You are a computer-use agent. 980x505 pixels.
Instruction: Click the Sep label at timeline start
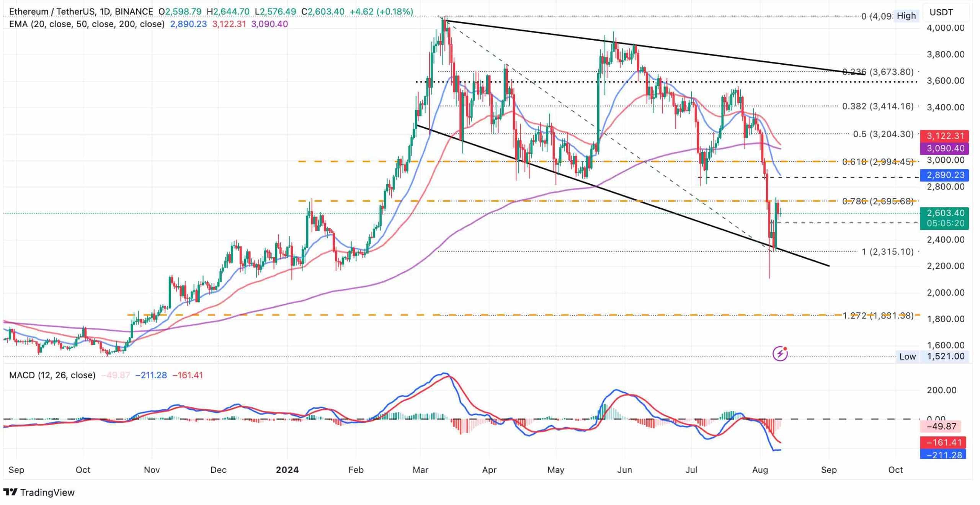pyautogui.click(x=16, y=470)
